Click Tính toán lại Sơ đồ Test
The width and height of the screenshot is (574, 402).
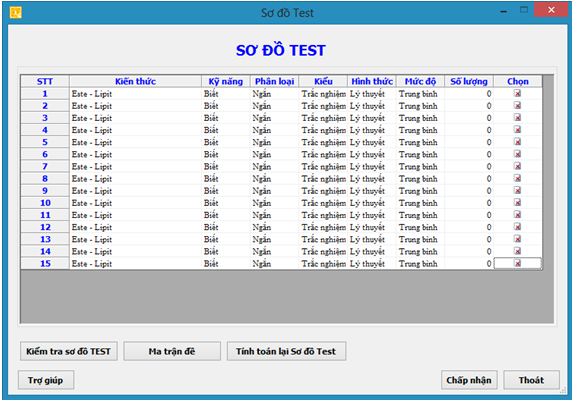point(286,351)
